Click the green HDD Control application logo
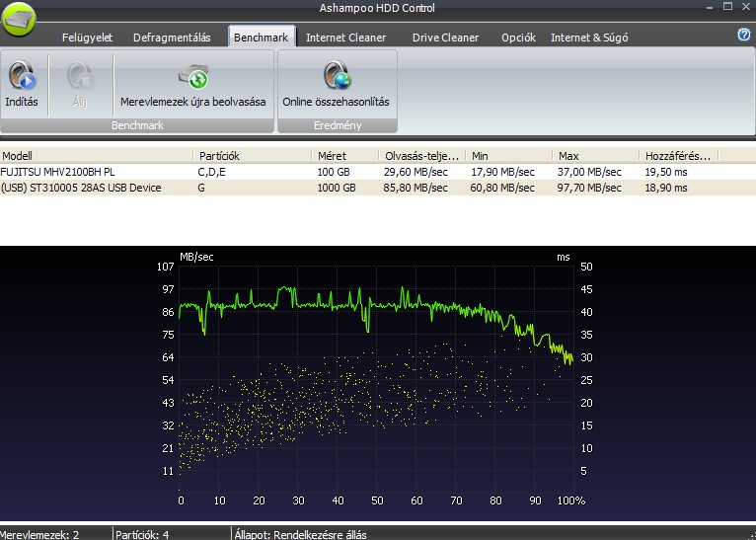Viewport: 756px width, 540px height. (x=19, y=20)
